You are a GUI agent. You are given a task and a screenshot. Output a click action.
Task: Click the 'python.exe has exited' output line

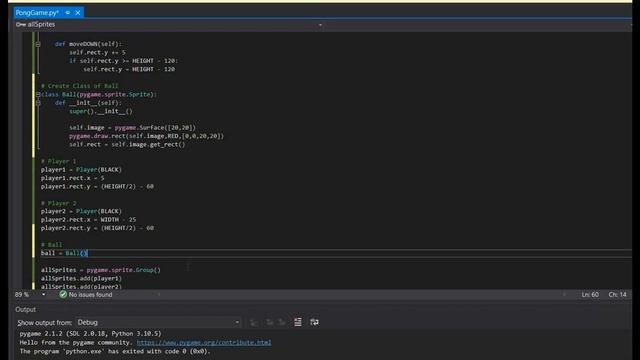pyautogui.click(x=115, y=351)
